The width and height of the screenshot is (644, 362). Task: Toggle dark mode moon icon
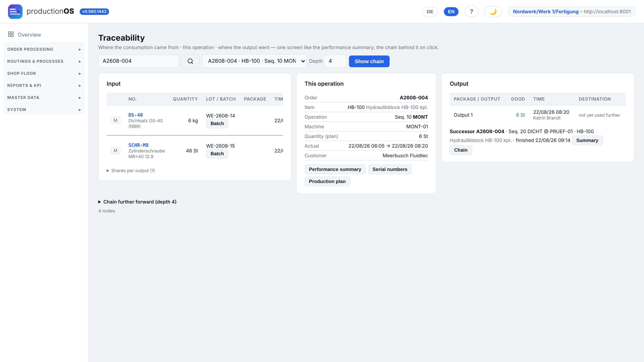click(493, 11)
